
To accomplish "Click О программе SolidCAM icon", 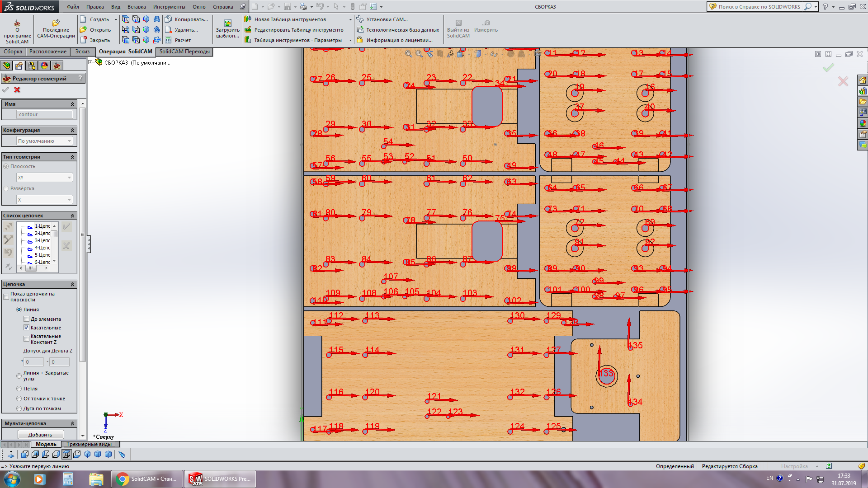I will [17, 23].
